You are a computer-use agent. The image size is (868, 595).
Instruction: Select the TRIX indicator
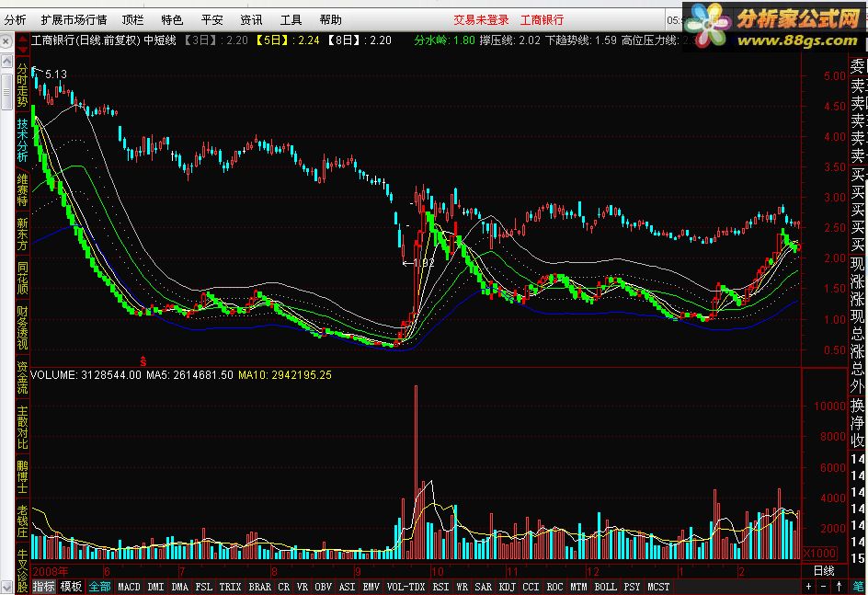(x=230, y=587)
